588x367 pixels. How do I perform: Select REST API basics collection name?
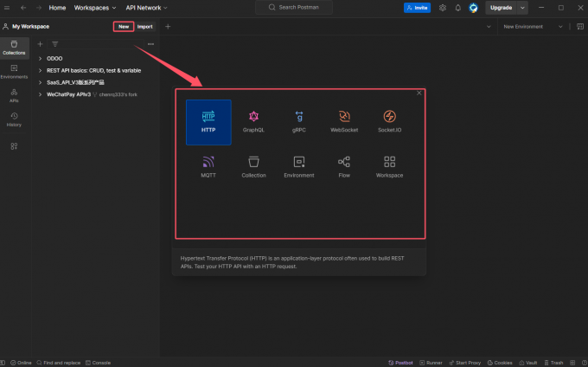click(93, 71)
